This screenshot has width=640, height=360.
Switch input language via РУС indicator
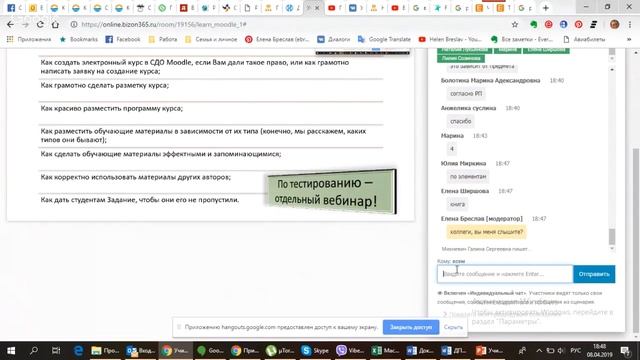[x=576, y=351]
